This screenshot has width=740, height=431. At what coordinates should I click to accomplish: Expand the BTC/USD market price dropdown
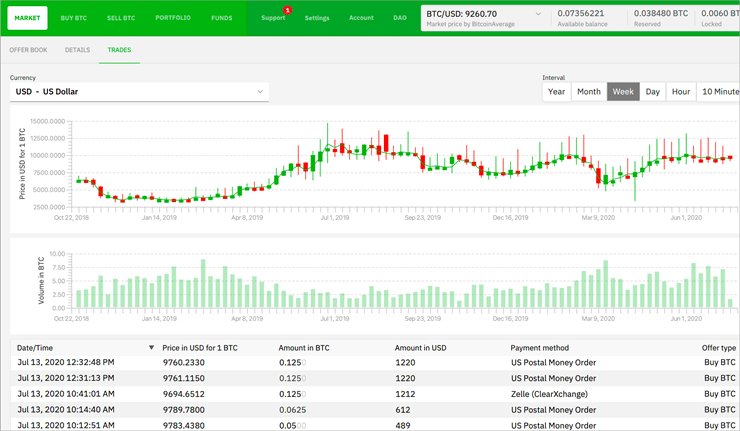(538, 14)
